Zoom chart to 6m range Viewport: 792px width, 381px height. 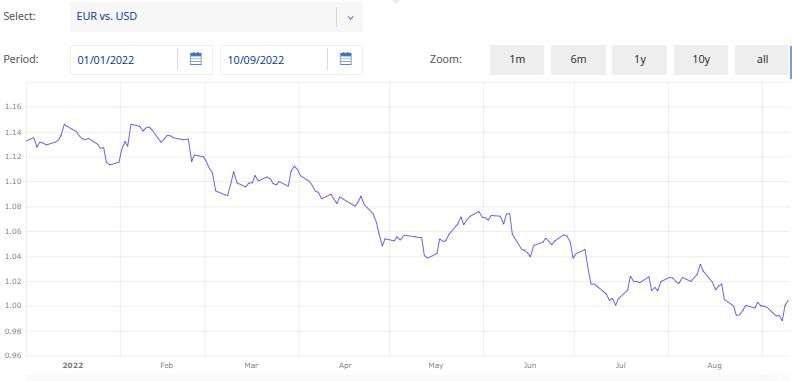[x=578, y=60]
